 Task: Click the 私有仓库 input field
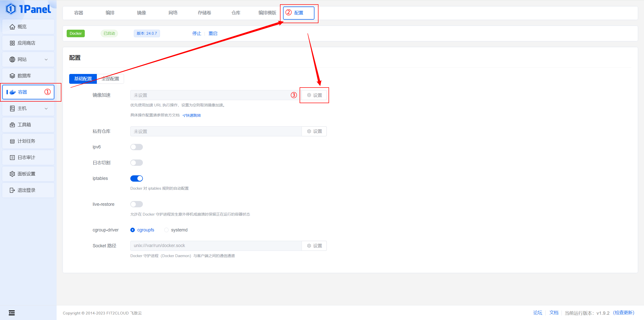click(216, 131)
